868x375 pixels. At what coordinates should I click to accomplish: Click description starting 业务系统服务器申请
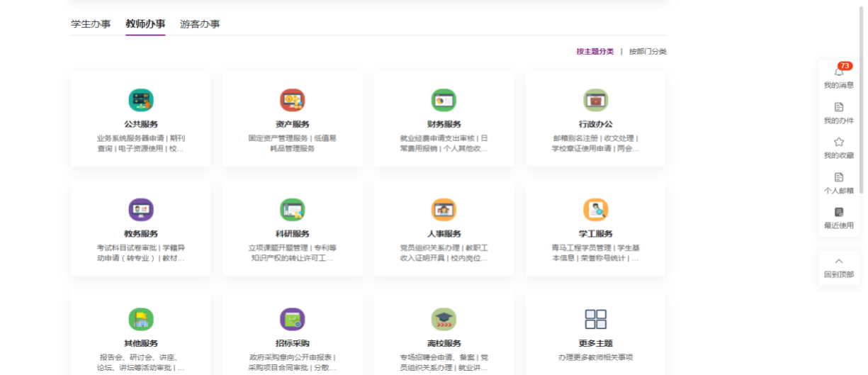tap(140, 144)
